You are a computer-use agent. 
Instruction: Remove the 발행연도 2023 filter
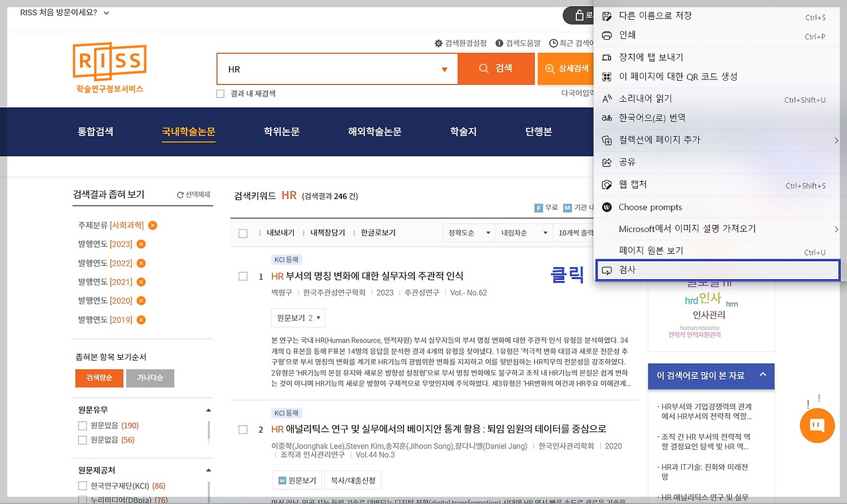pos(141,244)
